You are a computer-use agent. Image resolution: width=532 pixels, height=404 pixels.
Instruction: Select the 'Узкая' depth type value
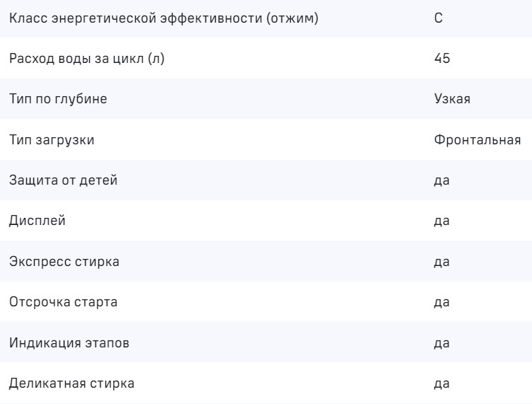click(x=452, y=99)
